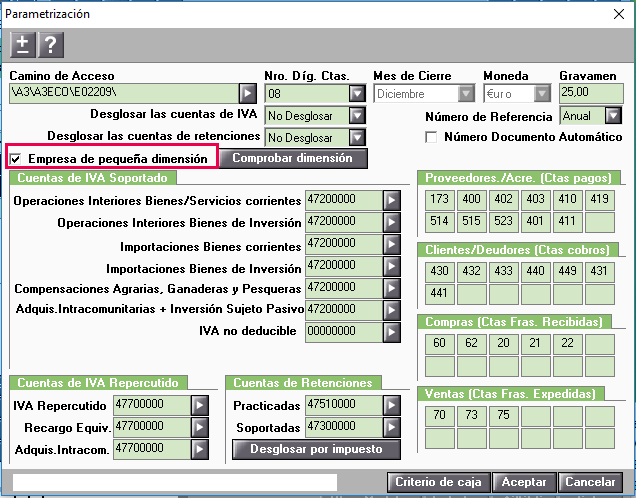Open account lookup for IVA no deducible
Viewport: 636px width, 498px height.
391,332
